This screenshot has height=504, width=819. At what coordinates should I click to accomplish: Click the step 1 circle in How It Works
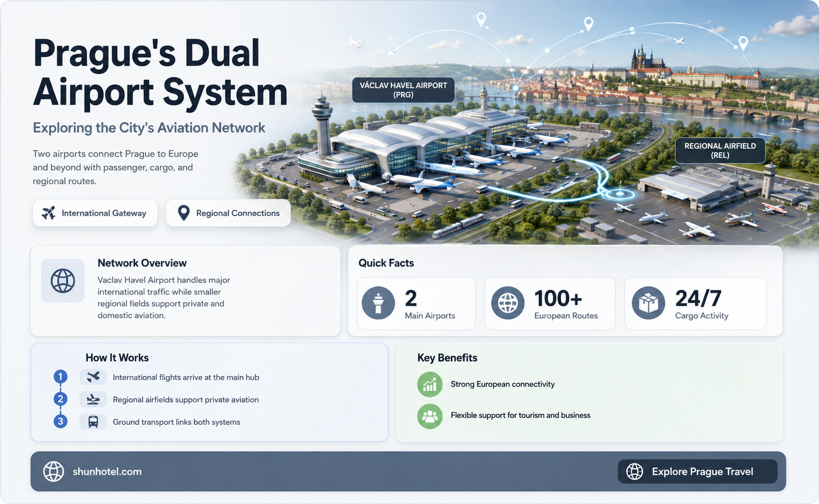(x=60, y=377)
